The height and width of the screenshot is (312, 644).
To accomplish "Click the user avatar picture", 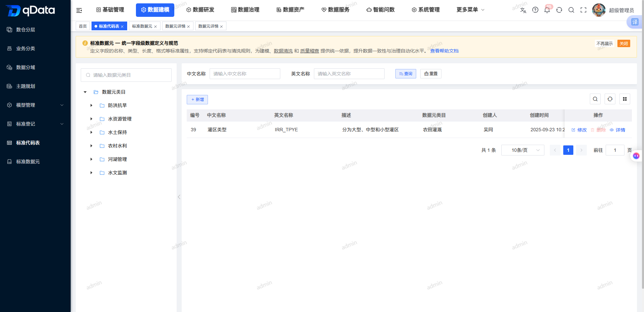I will 599,10.
